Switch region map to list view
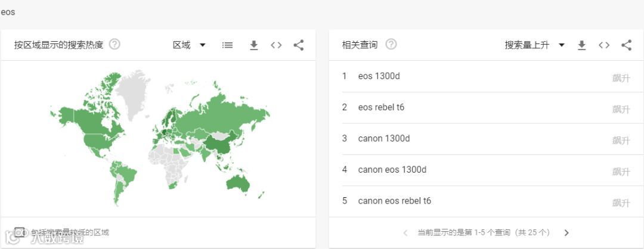The height and width of the screenshot is (249, 644). [x=227, y=45]
